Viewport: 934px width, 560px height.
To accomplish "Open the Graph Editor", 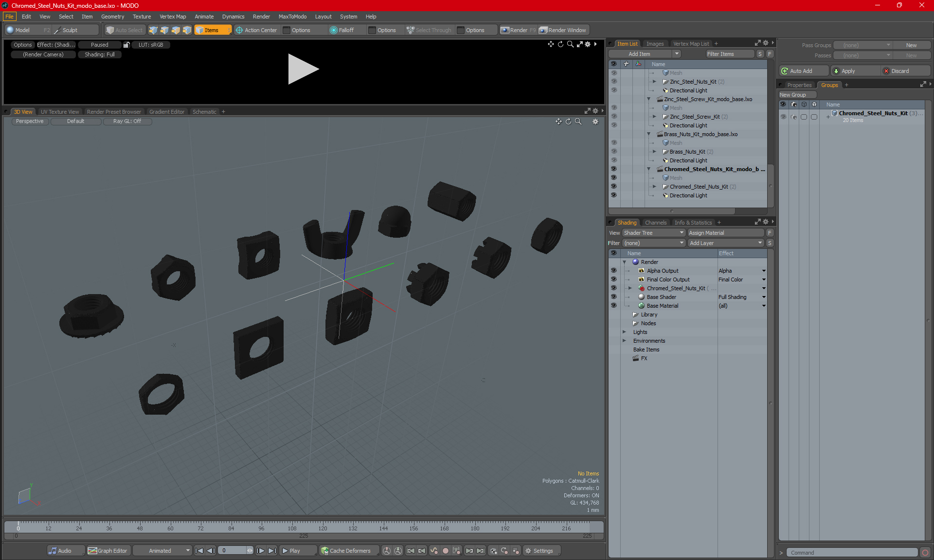I will click(108, 551).
